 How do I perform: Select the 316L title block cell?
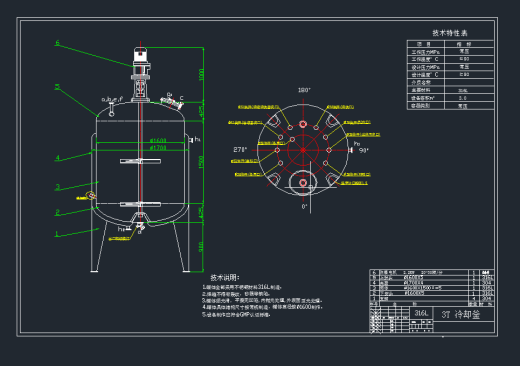[421, 313]
